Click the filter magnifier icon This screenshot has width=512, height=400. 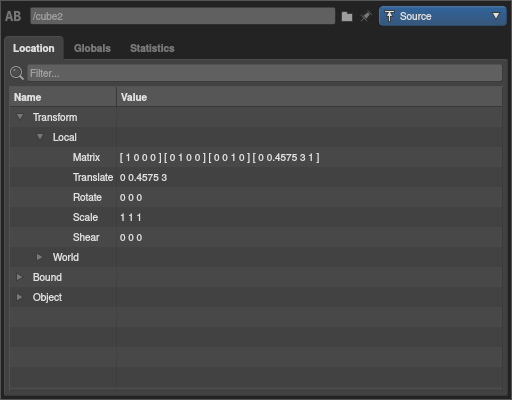coord(17,73)
